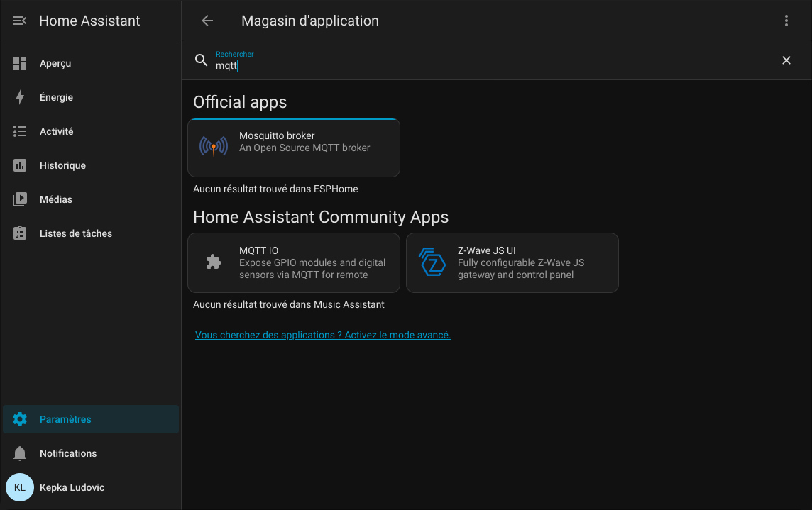Viewport: 812px width, 510px height.
Task: Collapse the sidebar using the menu icon
Action: point(20,21)
